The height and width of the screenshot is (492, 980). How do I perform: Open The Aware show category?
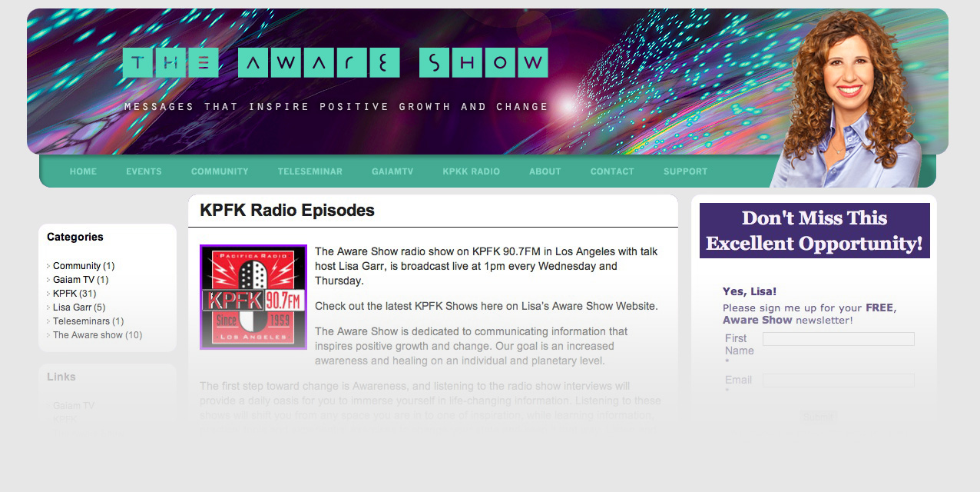88,335
